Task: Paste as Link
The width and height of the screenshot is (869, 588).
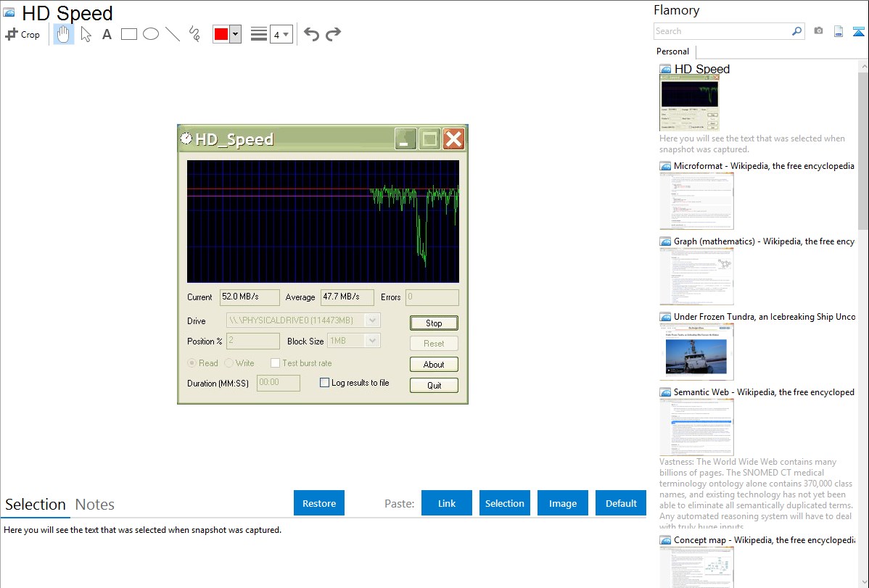Action: point(447,503)
